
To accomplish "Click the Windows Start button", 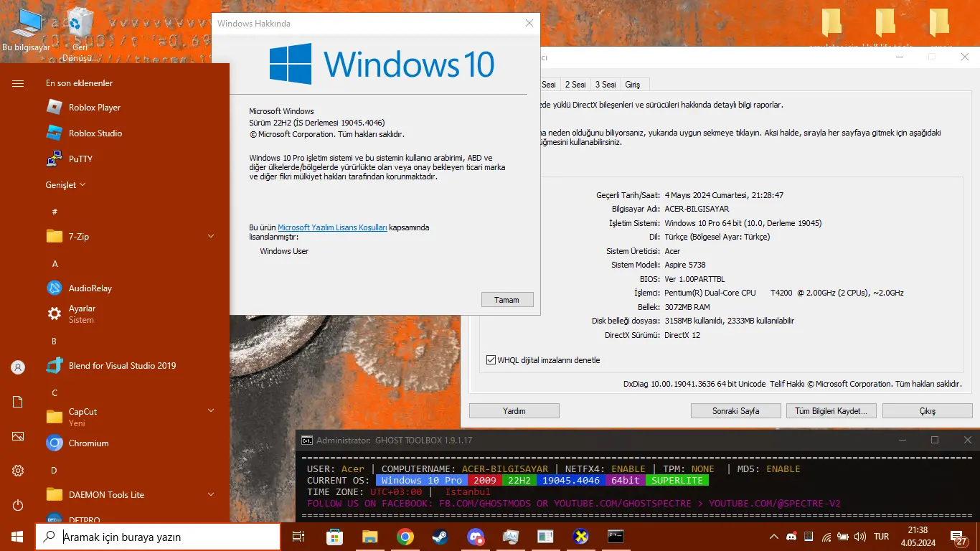I will coord(17,537).
